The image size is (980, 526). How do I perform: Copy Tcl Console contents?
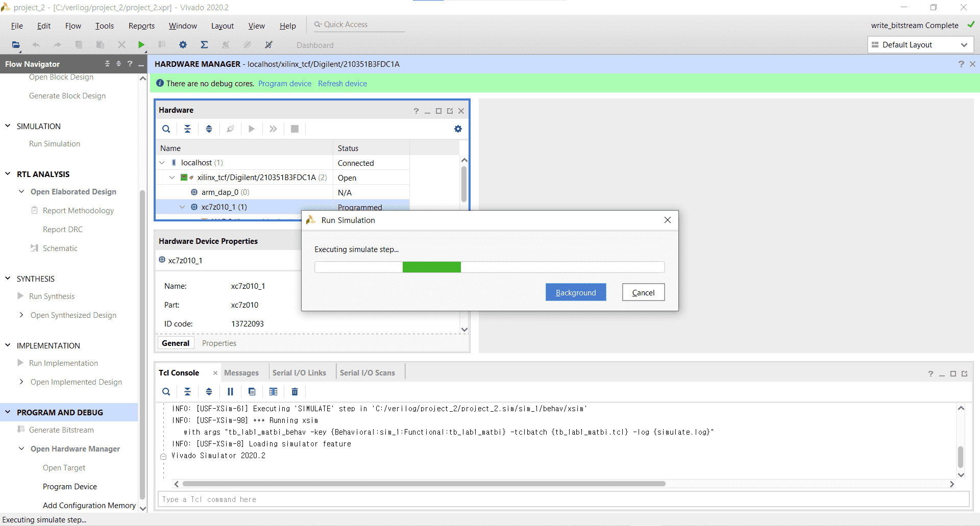click(252, 391)
